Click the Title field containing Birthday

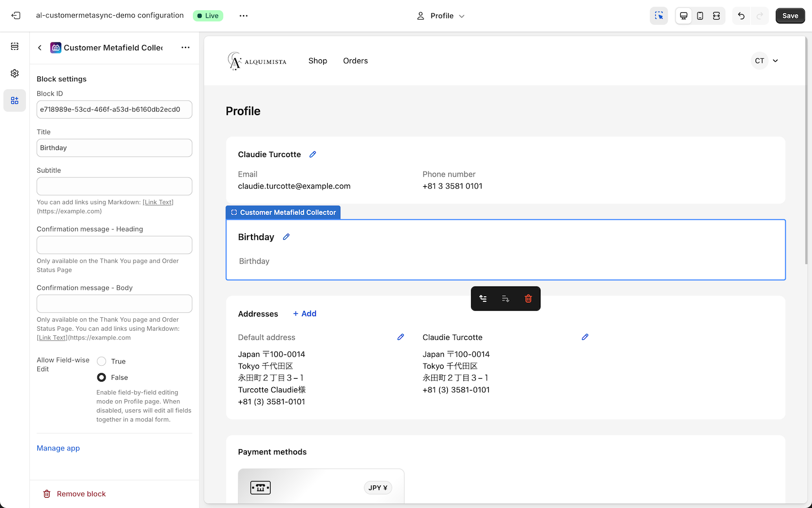pyautogui.click(x=114, y=147)
